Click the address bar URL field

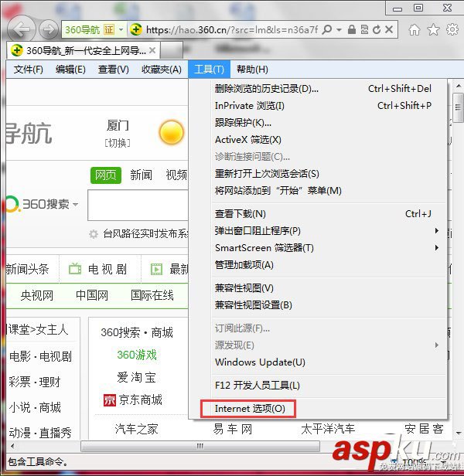click(x=231, y=29)
